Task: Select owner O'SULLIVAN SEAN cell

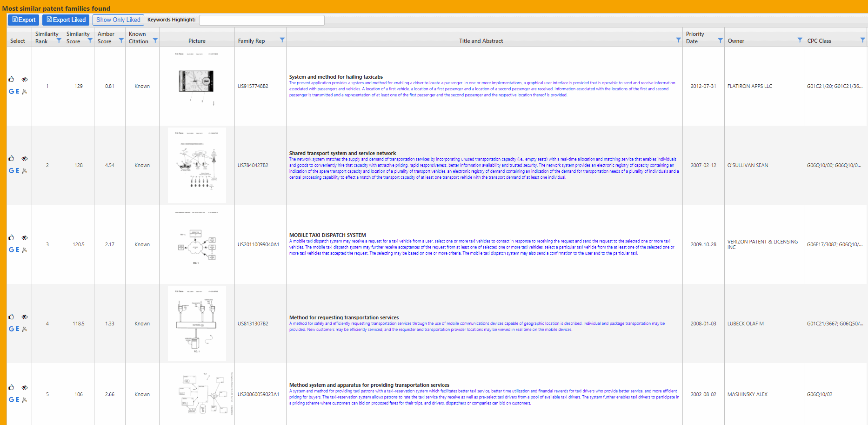Action: (748, 165)
